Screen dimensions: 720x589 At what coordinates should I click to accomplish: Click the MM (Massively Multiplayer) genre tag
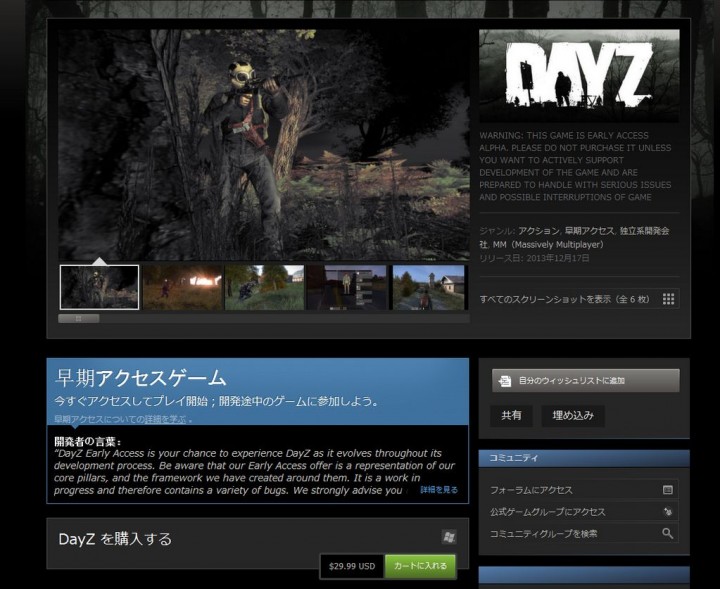coord(548,245)
